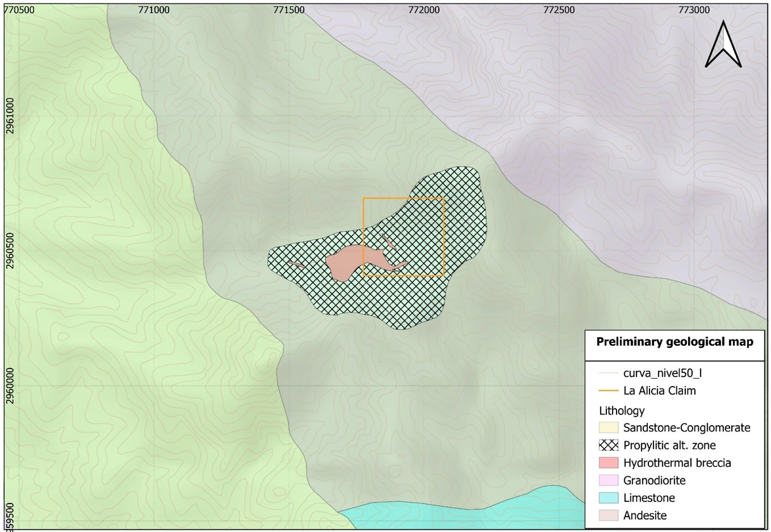Click the orange La Alicia Claim line symbol
Image resolution: width=771 pixels, height=532 pixels.
(608, 390)
